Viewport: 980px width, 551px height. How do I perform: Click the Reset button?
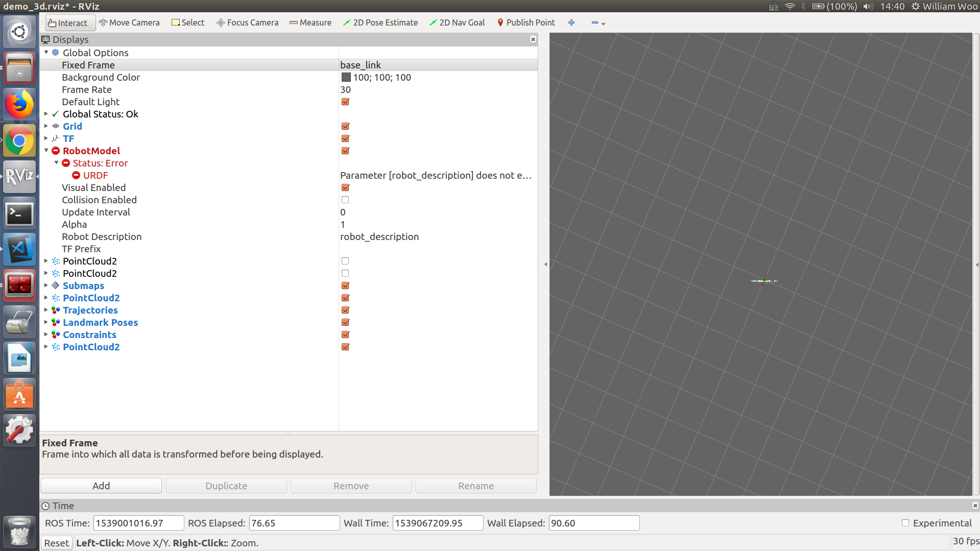coord(56,542)
